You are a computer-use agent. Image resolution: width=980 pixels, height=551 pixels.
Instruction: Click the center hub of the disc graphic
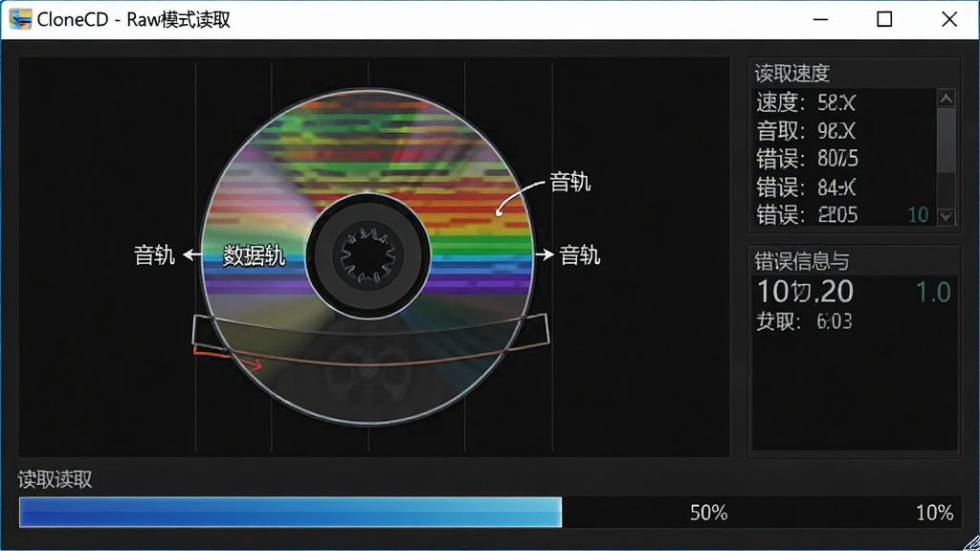click(x=367, y=255)
